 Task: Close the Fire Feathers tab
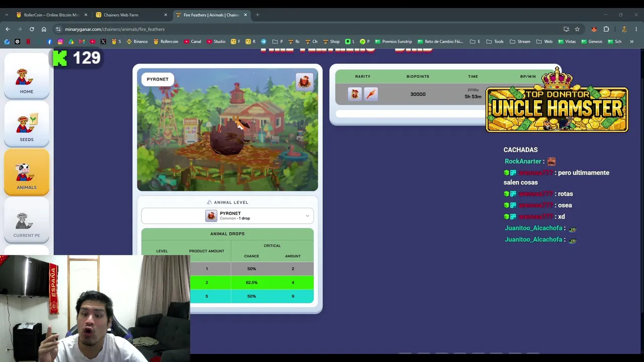246,15
